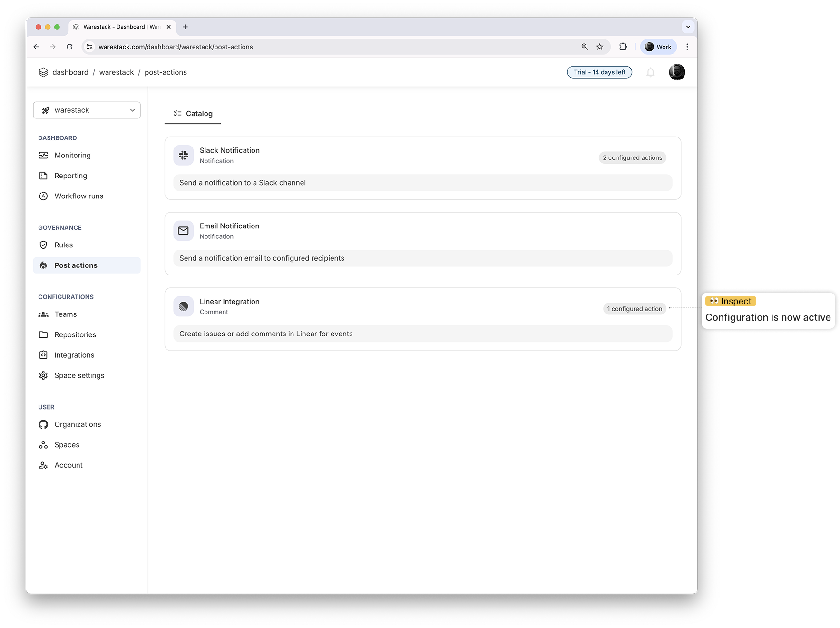Screen dimensions: 840x628
Task: Click 'Send a notification email to configured recipients'
Action: pos(262,258)
